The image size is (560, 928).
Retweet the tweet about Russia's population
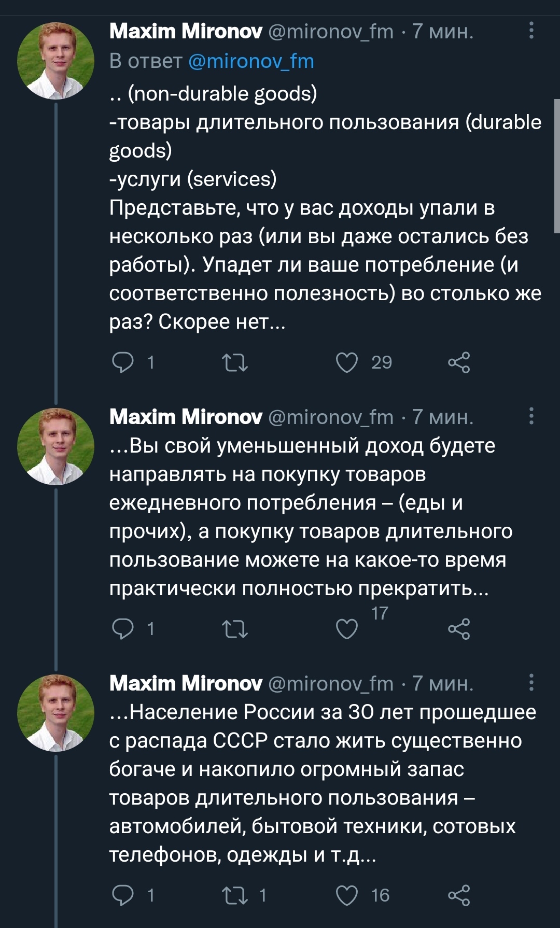[x=235, y=895]
